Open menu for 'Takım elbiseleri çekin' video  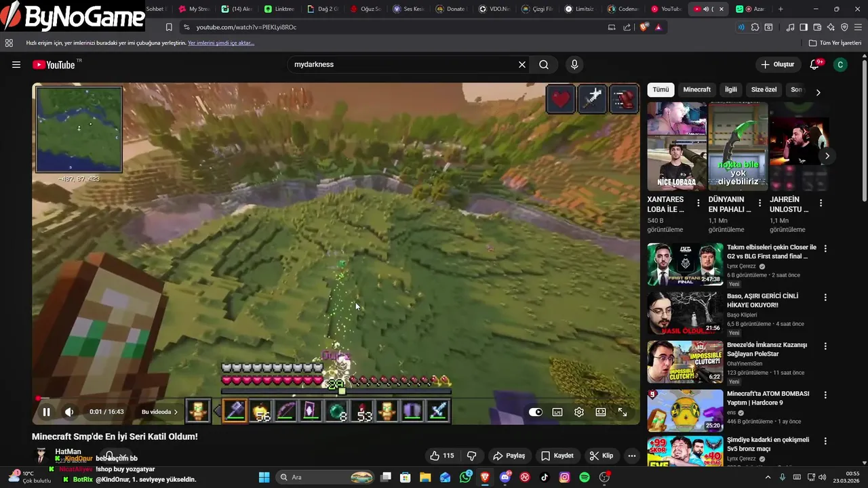pos(825,249)
